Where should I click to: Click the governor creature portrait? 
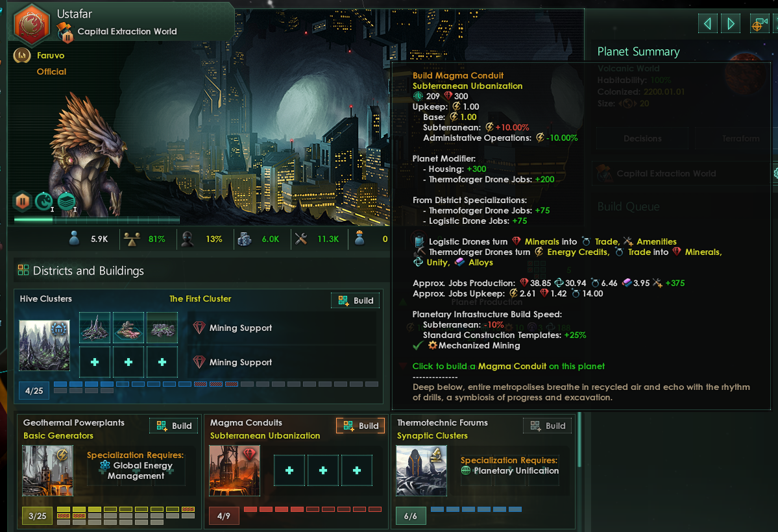tap(87, 154)
